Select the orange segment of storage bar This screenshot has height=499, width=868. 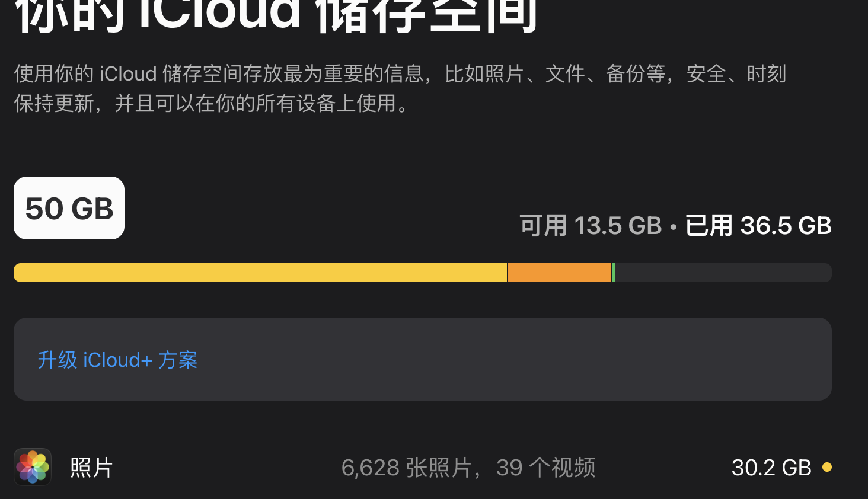click(x=559, y=273)
